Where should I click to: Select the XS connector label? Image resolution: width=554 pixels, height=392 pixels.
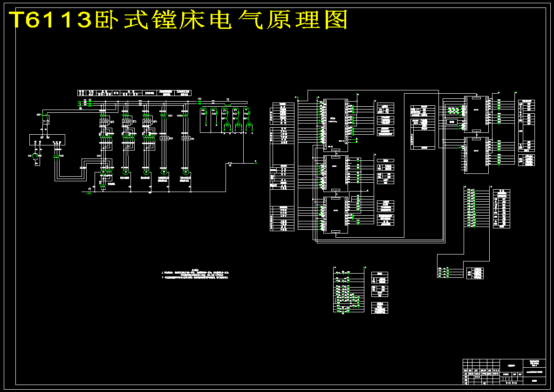click(230, 165)
